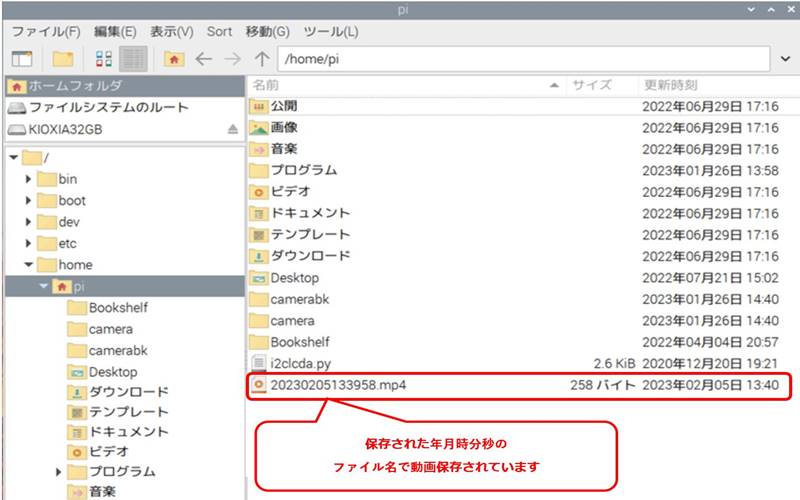Screen dimensions: 800x500
Task: Click date 2022年07月21日 15:02
Action: [x=710, y=278]
